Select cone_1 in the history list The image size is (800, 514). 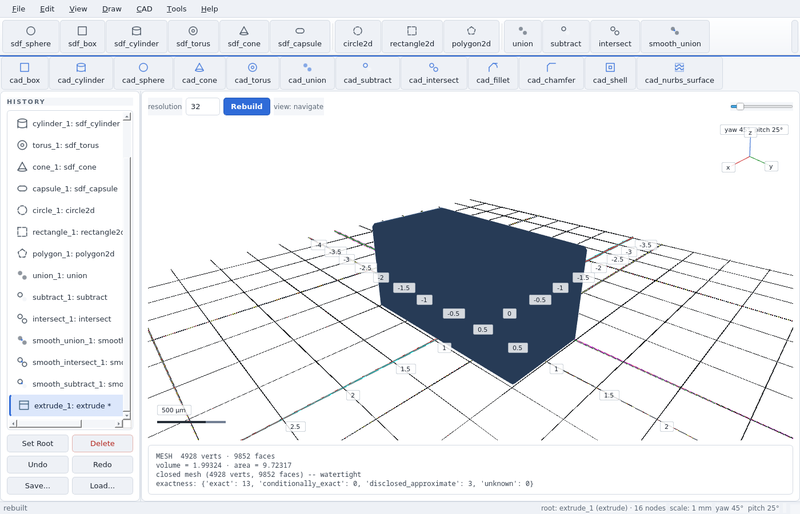click(67, 167)
